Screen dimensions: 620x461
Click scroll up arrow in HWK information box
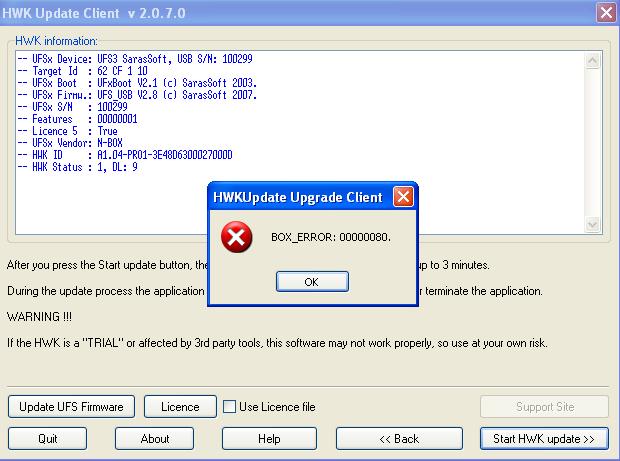click(592, 60)
